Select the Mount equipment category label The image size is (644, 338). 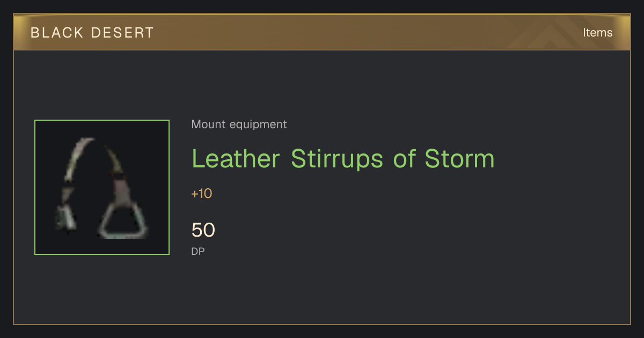click(239, 124)
